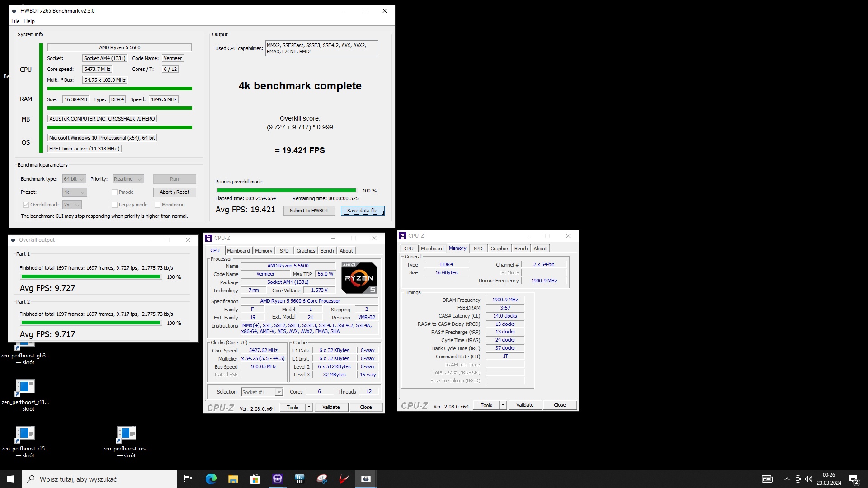Expand Tools arrow in CPU-Z Memory window
Image resolution: width=868 pixels, height=488 pixels.
coord(503,405)
